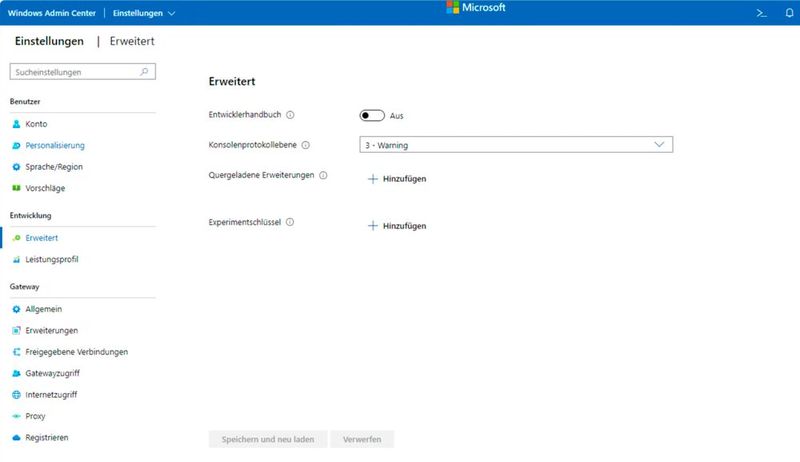Image resolution: width=800 pixels, height=462 pixels.
Task: Open the PowerShell console icon in header
Action: (761, 13)
